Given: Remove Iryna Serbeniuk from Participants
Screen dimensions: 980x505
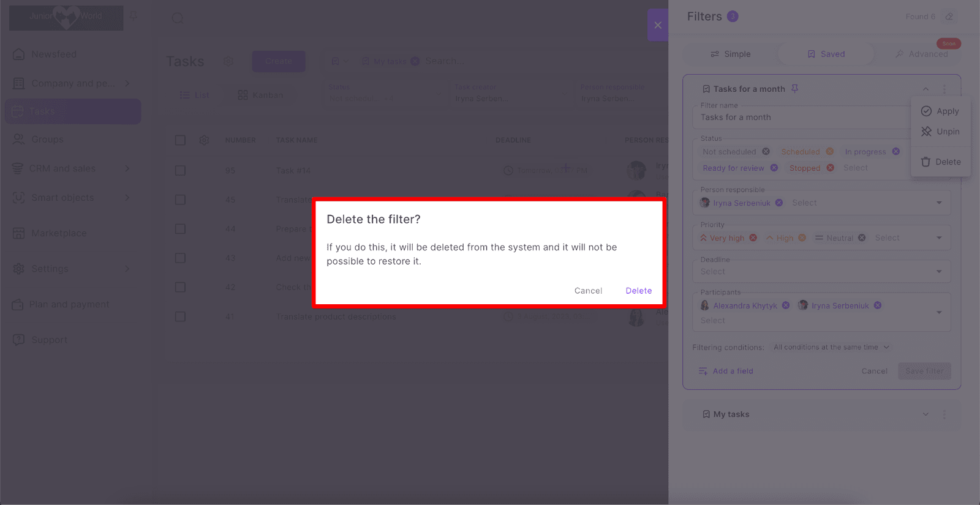Looking at the screenshot, I should tap(878, 305).
